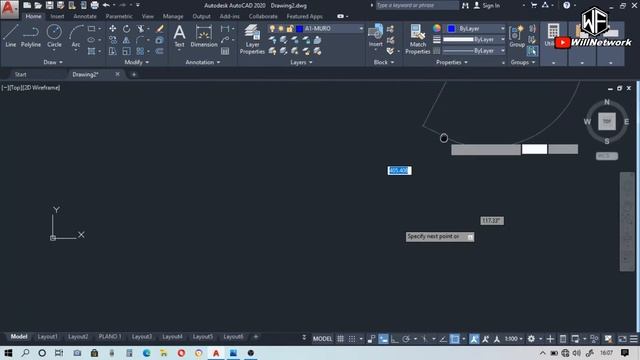Viewport: 640px width, 360px height.
Task: Expand the Block panel
Action: [384, 62]
